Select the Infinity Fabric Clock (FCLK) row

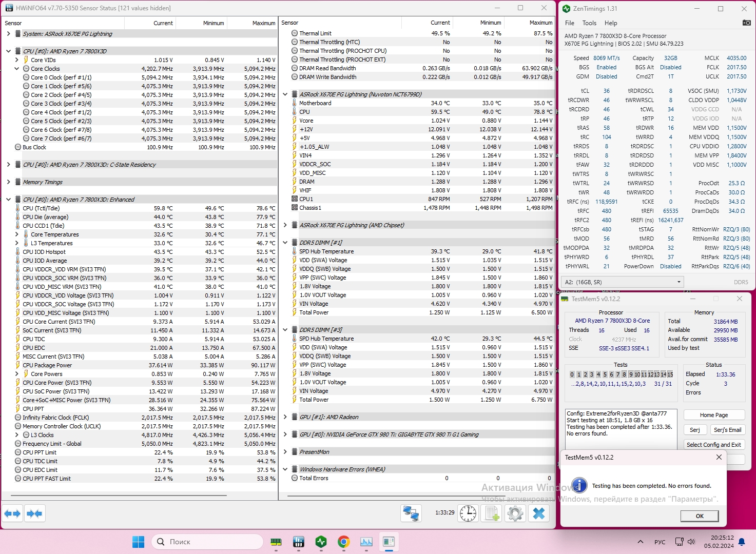click(140, 418)
